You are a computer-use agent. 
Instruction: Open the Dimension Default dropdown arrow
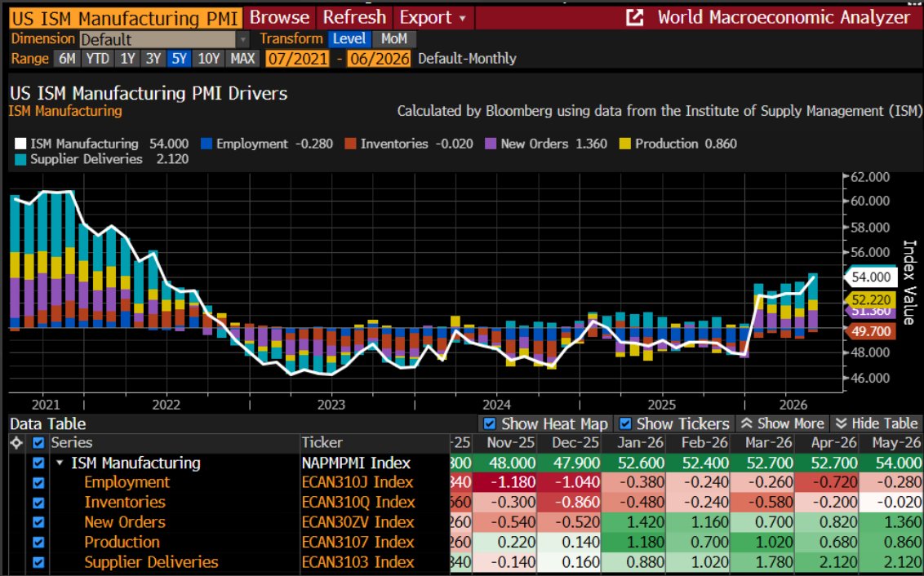tap(242, 39)
